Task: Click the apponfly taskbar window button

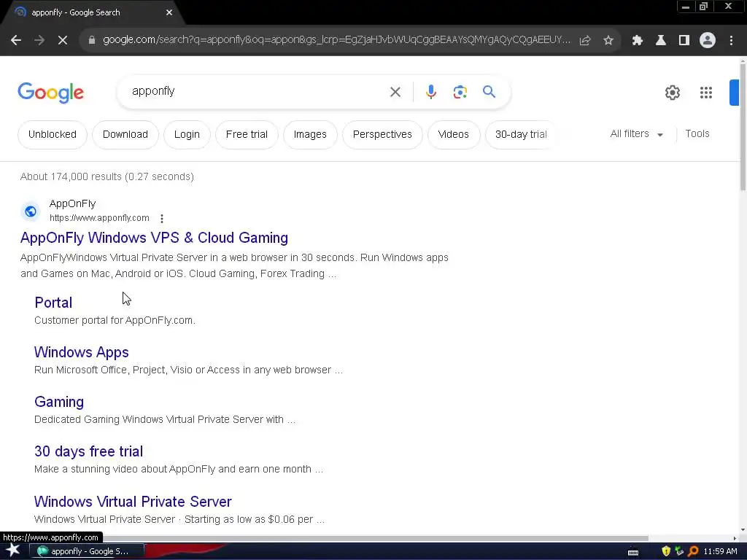Action: pos(88,551)
